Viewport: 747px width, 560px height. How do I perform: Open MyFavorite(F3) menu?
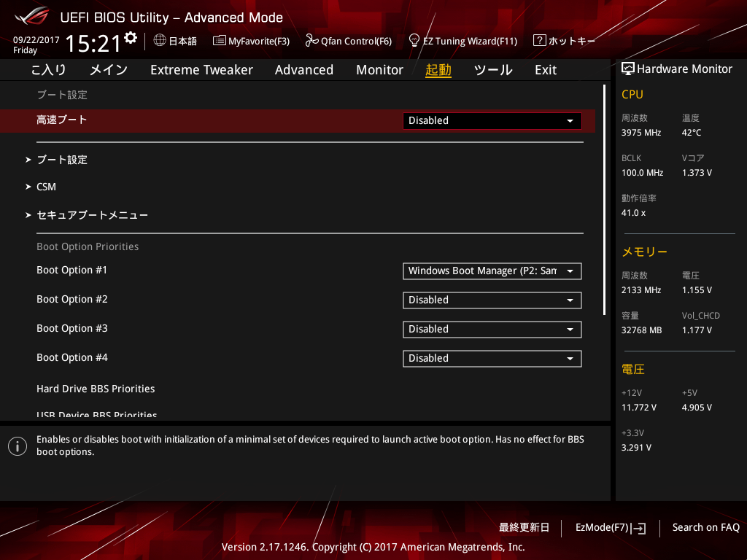click(259, 41)
